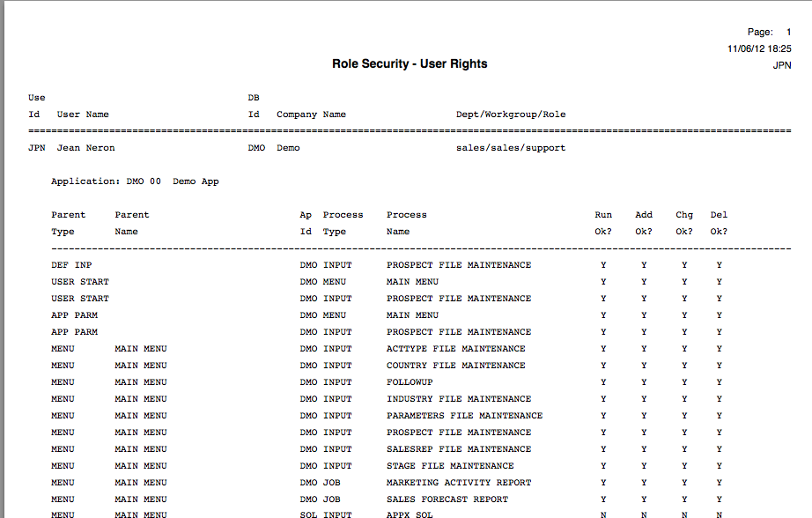Click the report date 11/06/12 18:25
Image resolution: width=812 pixels, height=518 pixels.
point(758,48)
